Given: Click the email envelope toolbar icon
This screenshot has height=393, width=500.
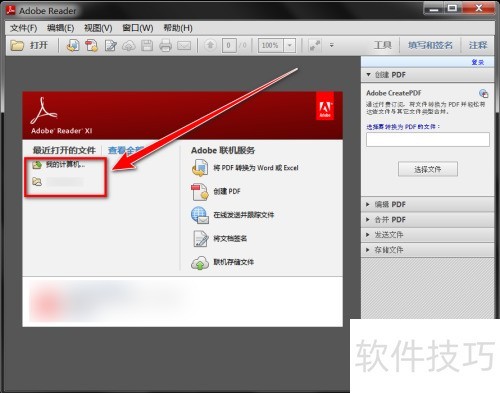Looking at the screenshot, I should pos(184,46).
